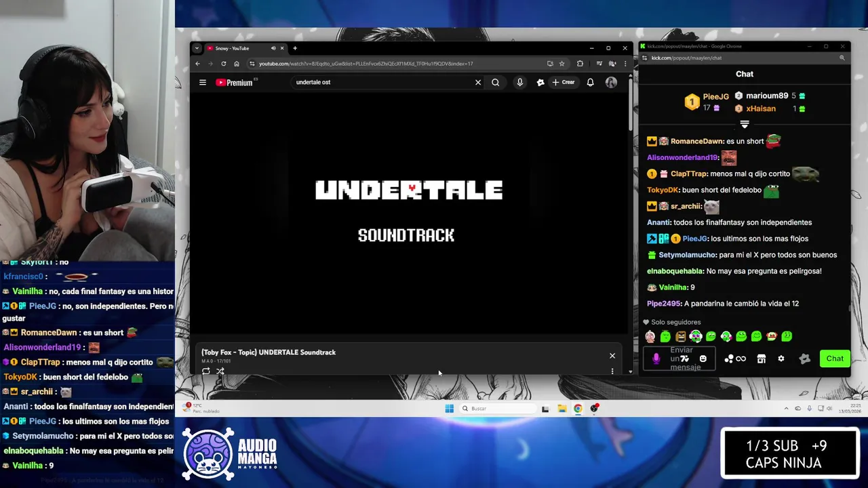Open YouTube notifications bell
Screen dimensions: 868x488
tap(590, 83)
